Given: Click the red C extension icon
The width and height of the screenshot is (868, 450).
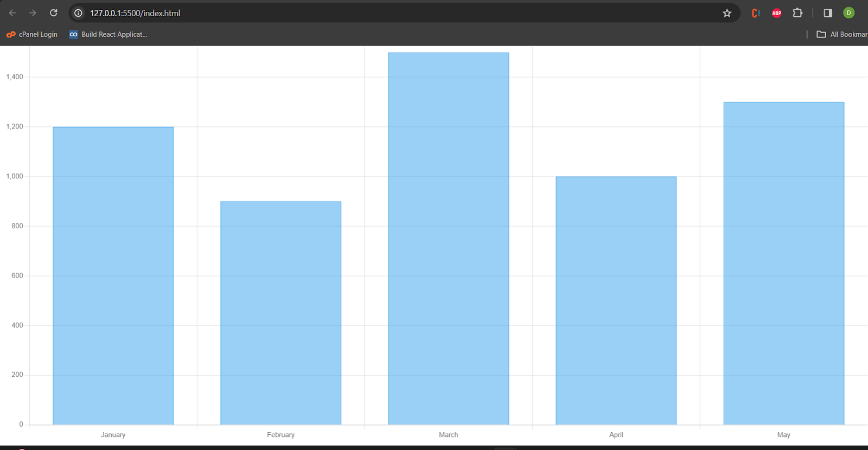Looking at the screenshot, I should [755, 13].
